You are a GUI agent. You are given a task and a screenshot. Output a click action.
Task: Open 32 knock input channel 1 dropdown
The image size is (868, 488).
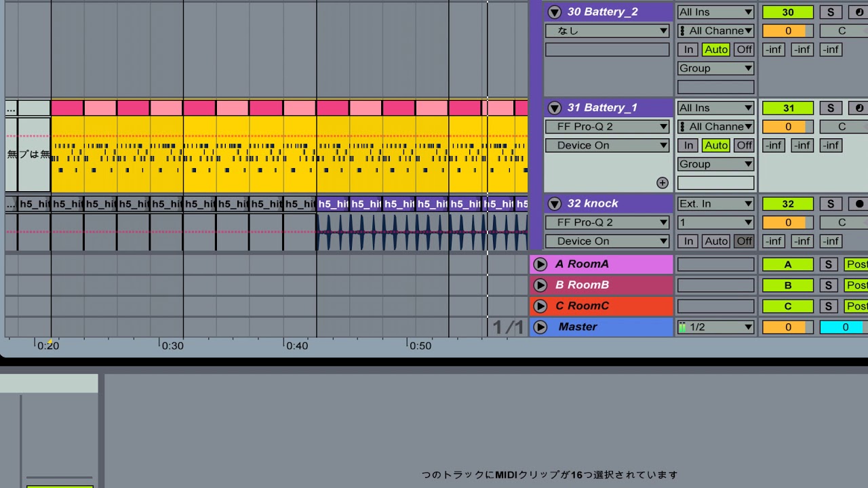(716, 222)
